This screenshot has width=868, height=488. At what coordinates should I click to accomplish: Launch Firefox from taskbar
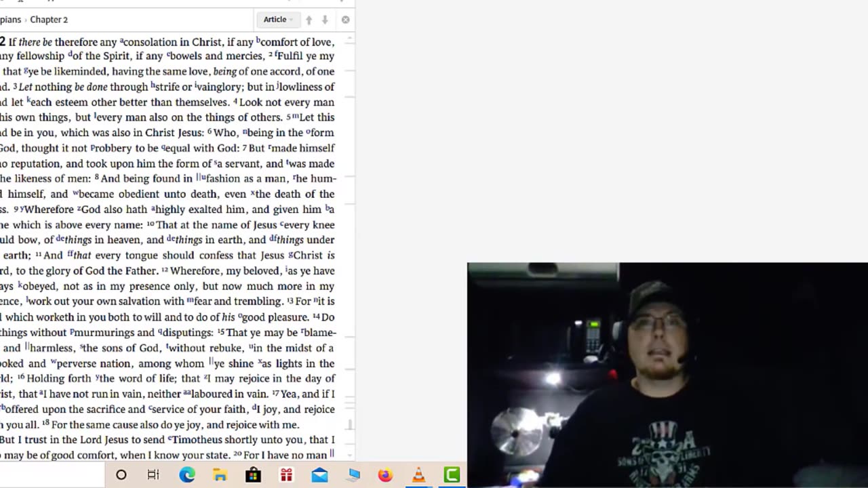click(x=385, y=475)
